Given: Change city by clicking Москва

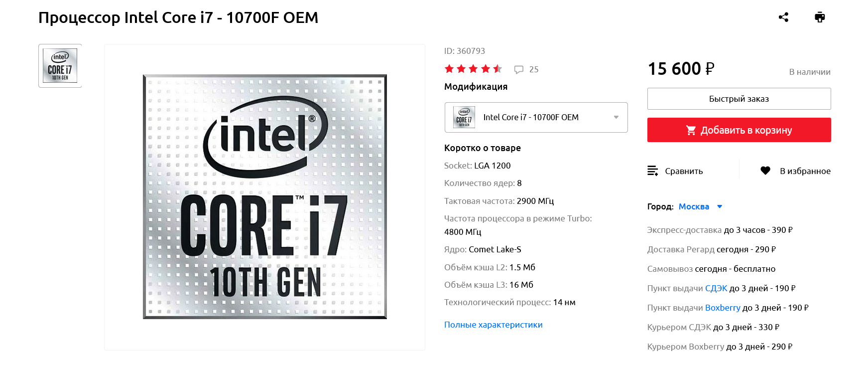Looking at the screenshot, I should pos(694,206).
